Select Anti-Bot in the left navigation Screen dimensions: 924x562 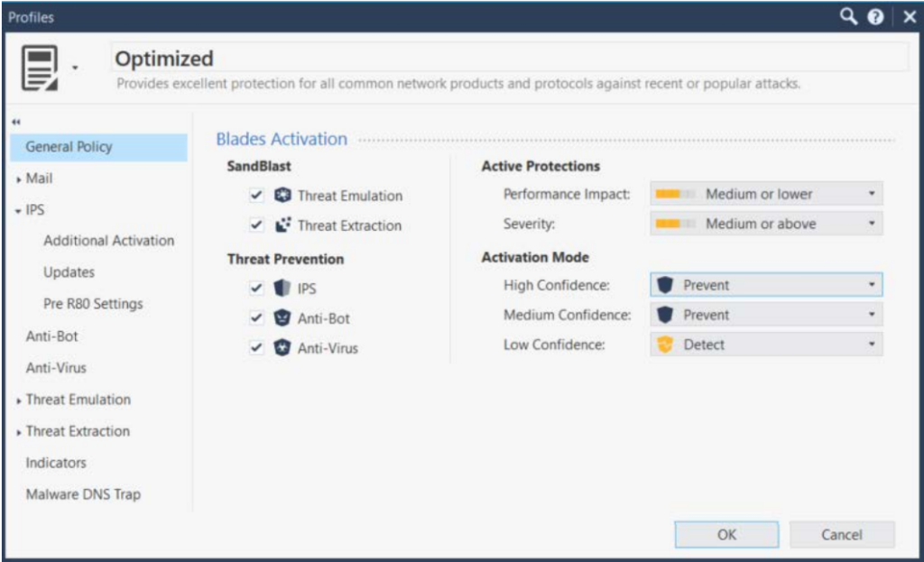pos(52,336)
